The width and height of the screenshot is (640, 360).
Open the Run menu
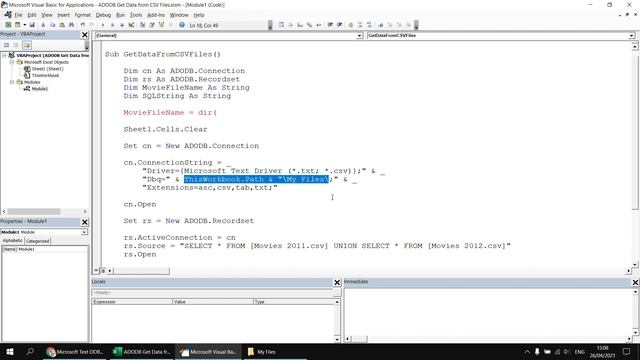tap(120, 15)
